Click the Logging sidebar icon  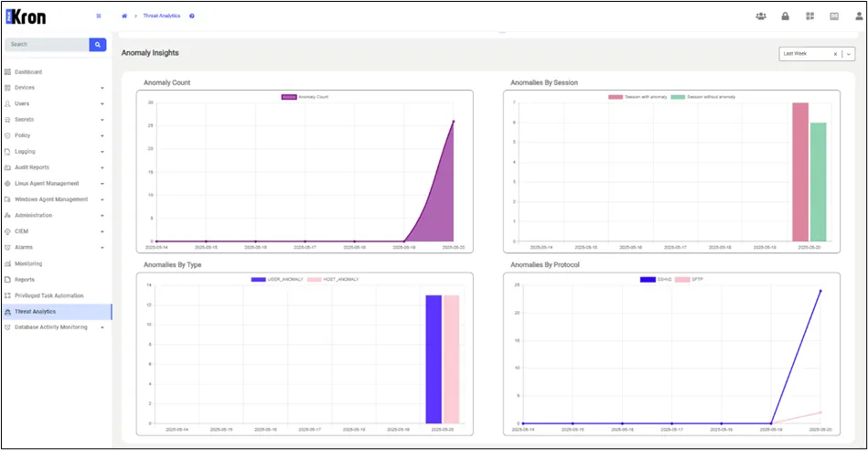(7, 152)
